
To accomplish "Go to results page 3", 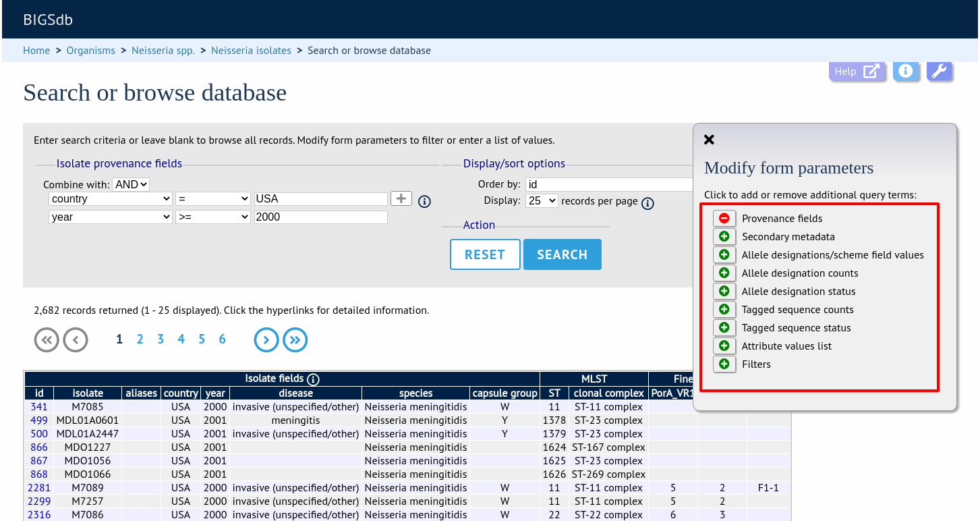I will [x=161, y=339].
